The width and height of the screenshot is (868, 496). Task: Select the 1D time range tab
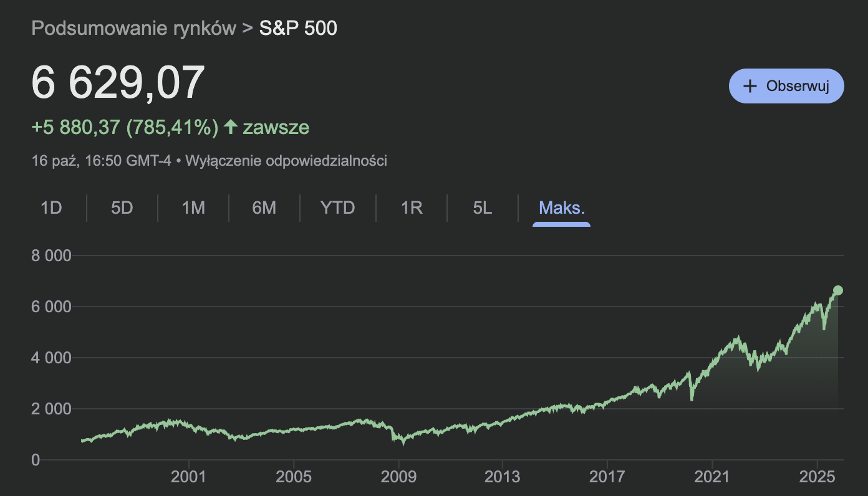click(x=51, y=207)
